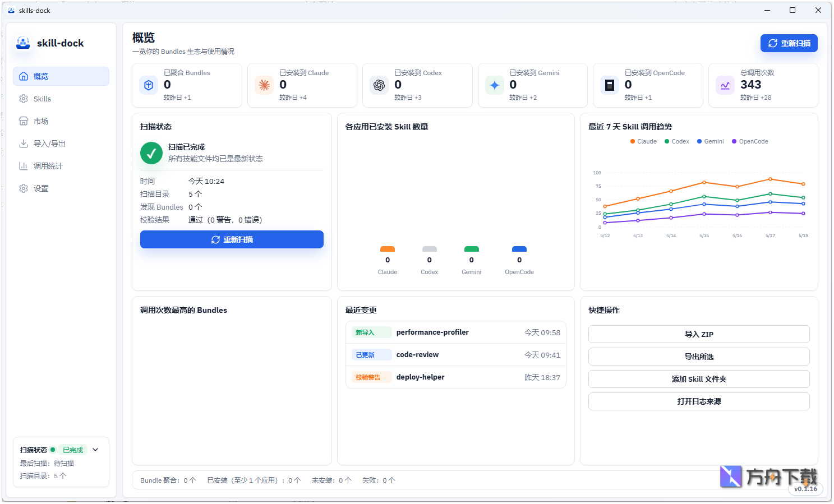The height and width of the screenshot is (504, 834).
Task: Click the 校验警告 tag
Action: click(x=371, y=377)
